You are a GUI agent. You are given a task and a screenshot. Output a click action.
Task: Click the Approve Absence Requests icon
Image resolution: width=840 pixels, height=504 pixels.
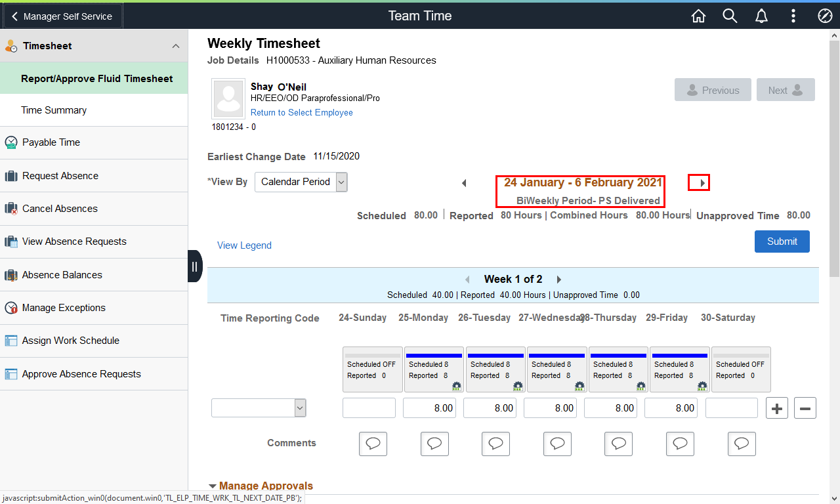(11, 374)
